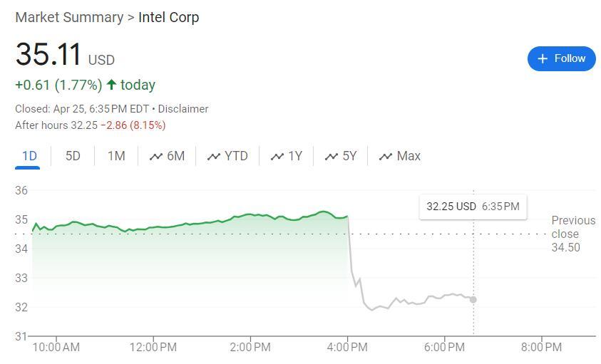Screen dimensions: 601x364
Task: Click the 32.25 USD price tooltip
Action: tap(473, 207)
